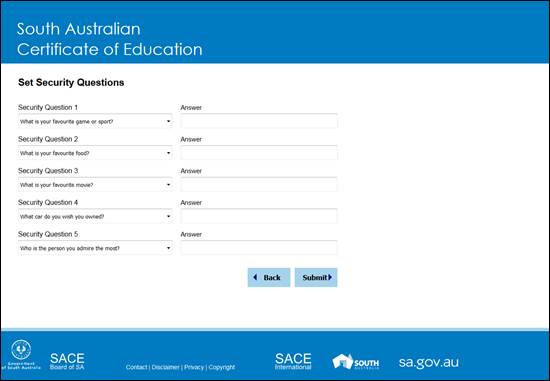550x381 pixels.
Task: Open the Contact footer link
Action: pyautogui.click(x=136, y=367)
